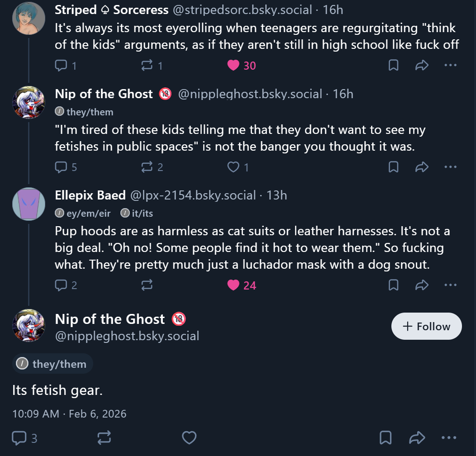476x456 pixels.
Task: Open more options on Ellepix Baed's post
Action: pyautogui.click(x=451, y=285)
